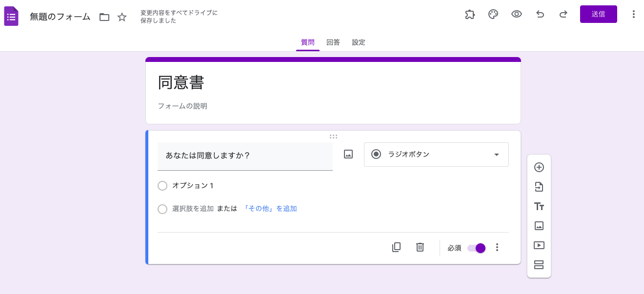Add a title and description block
The image size is (644, 294).
tap(539, 206)
